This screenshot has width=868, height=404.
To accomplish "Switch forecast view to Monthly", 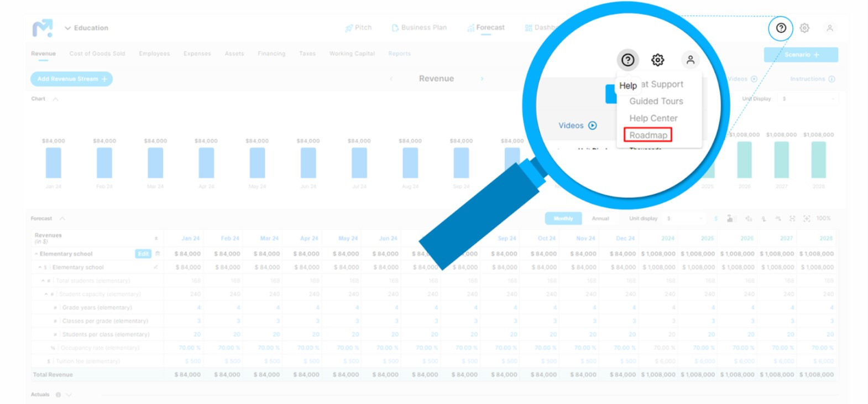I will coord(563,219).
